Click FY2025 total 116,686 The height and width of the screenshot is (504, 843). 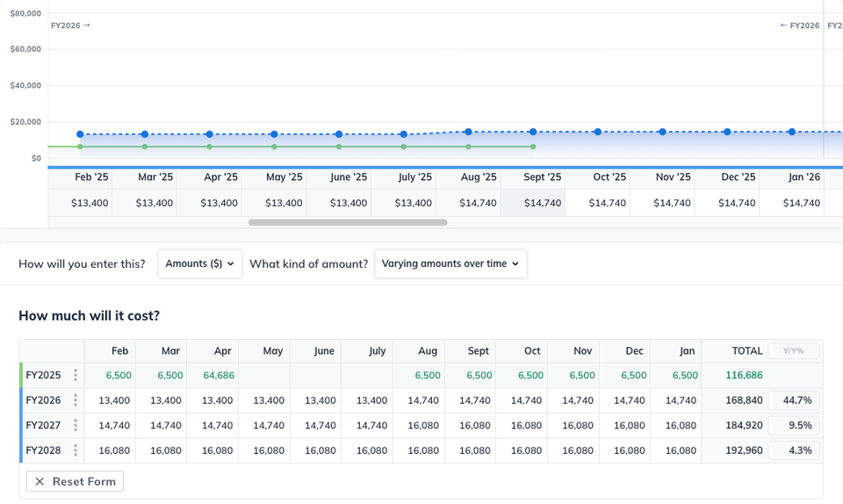pos(744,375)
